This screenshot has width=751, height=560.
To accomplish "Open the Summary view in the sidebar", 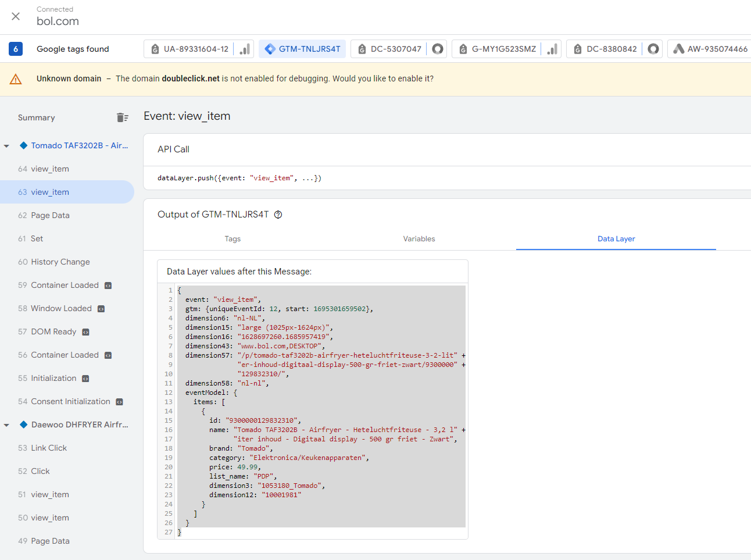I will pyautogui.click(x=37, y=117).
